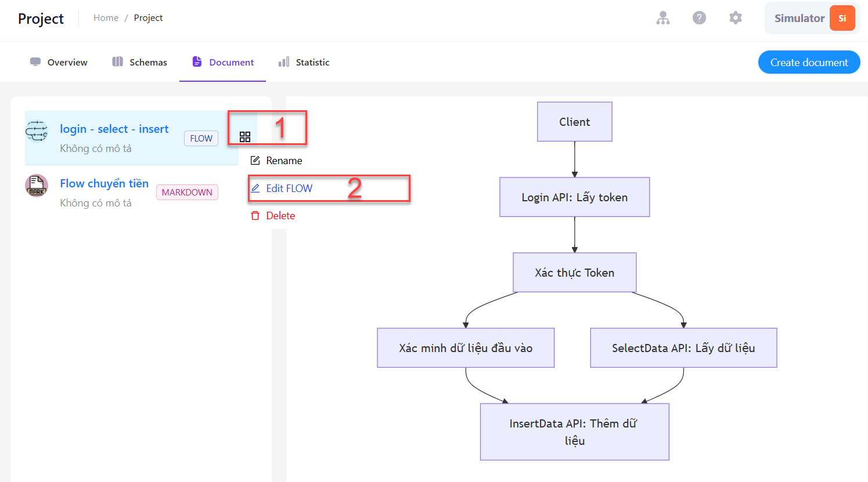The width and height of the screenshot is (868, 482).
Task: Click description text under login - select - insert
Action: [96, 148]
